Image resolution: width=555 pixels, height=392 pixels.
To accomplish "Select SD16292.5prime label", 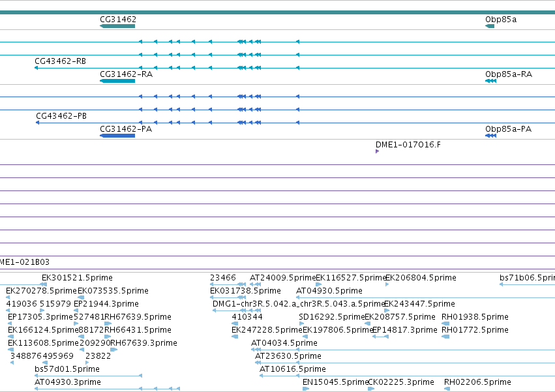I will pos(332,317).
